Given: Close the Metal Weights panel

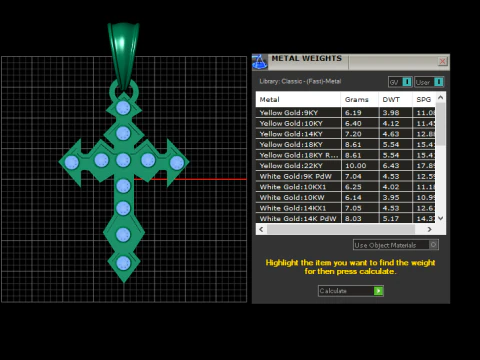Looking at the screenshot, I should [442, 61].
